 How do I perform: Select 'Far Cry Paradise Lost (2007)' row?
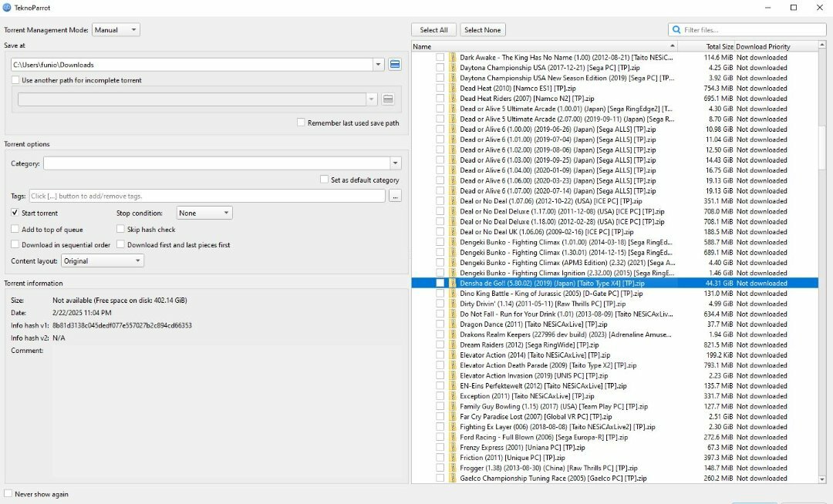615,416
